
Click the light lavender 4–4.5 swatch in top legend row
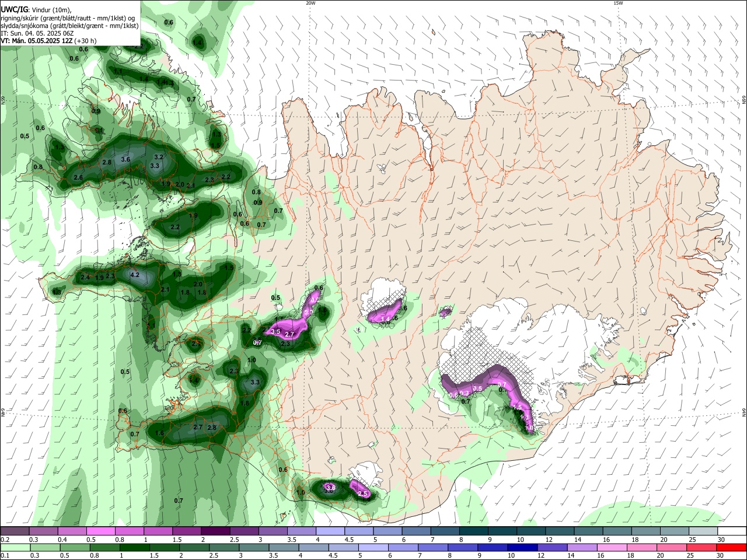pyautogui.click(x=329, y=531)
